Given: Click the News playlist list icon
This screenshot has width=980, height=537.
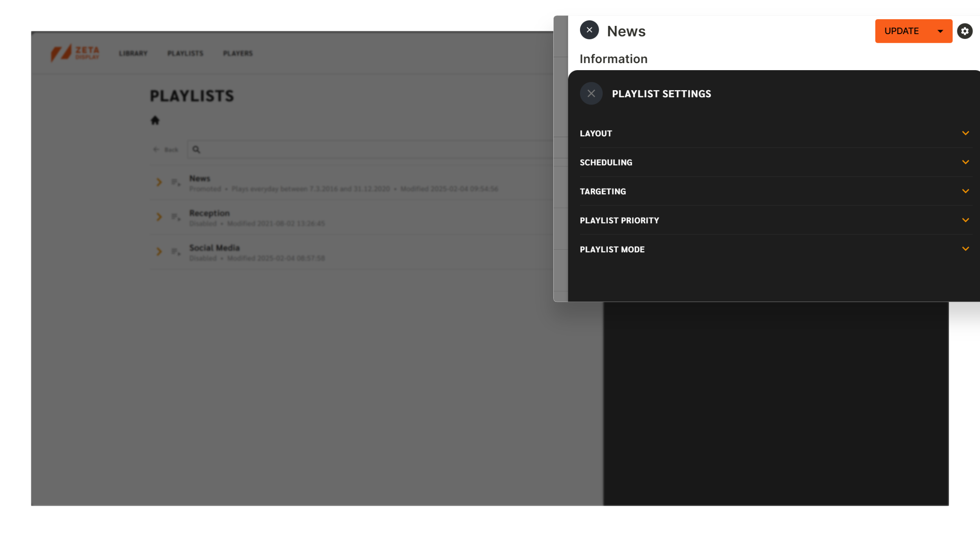Looking at the screenshot, I should coord(176,182).
